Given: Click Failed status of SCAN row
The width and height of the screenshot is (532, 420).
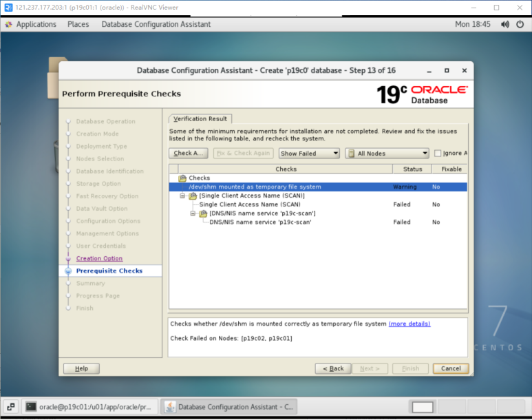Looking at the screenshot, I should coord(402,204).
